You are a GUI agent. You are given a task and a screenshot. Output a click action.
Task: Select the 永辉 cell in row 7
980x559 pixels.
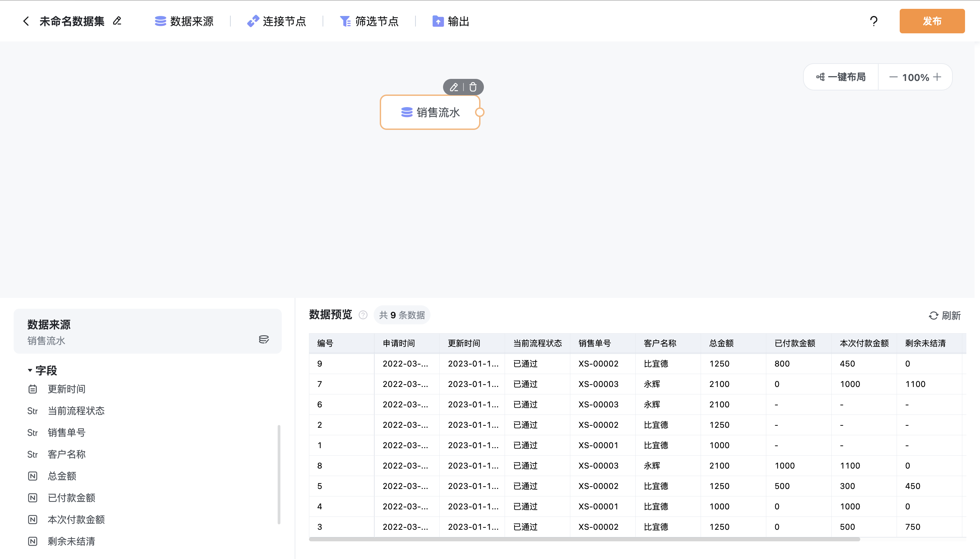click(668, 384)
